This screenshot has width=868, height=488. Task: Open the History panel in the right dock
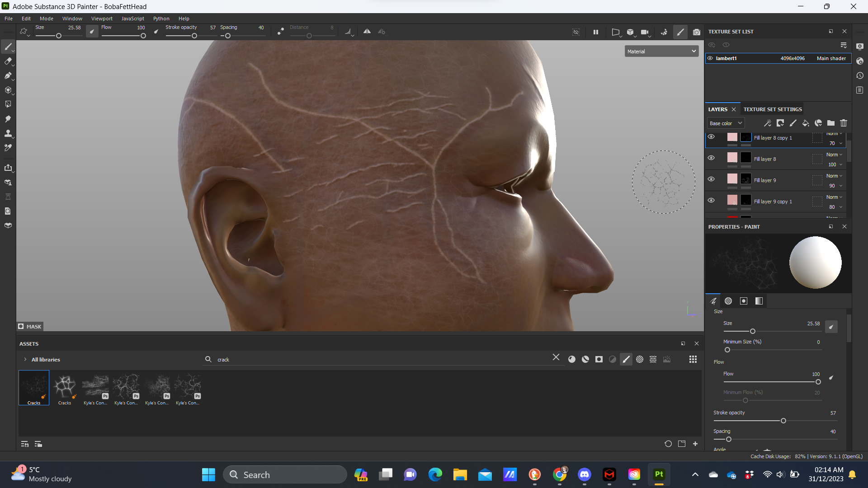[860, 75]
